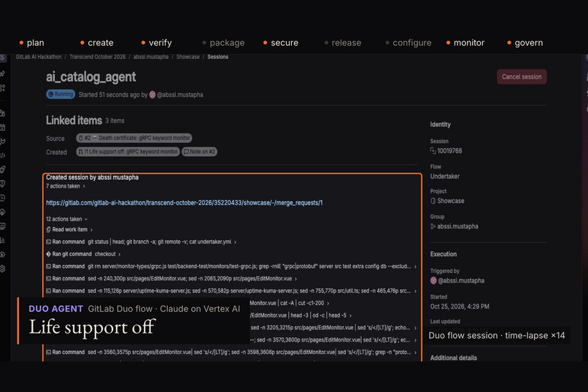
Task: Expand the 'Ran git command checkout' row
Action: coord(83,254)
